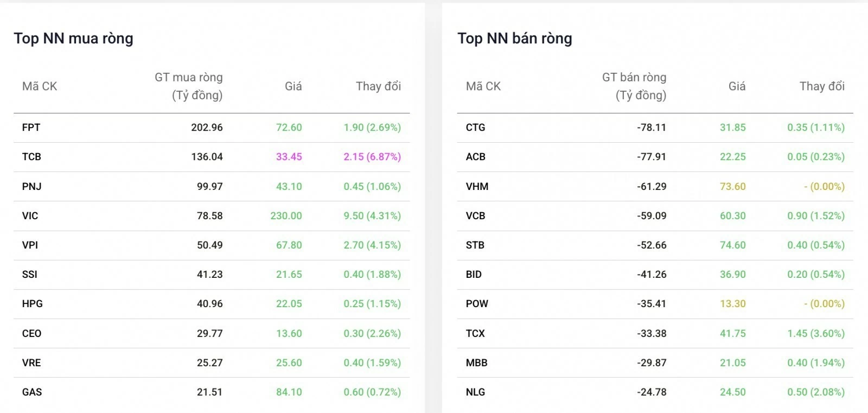Select BID ticker in net-sell list
868x413 pixels.
[x=474, y=275]
